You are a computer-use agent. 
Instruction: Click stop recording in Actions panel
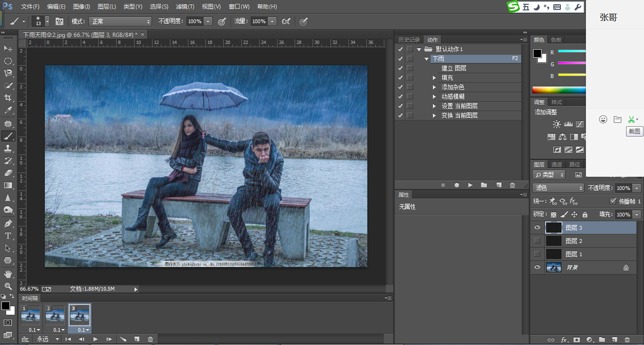[443, 185]
